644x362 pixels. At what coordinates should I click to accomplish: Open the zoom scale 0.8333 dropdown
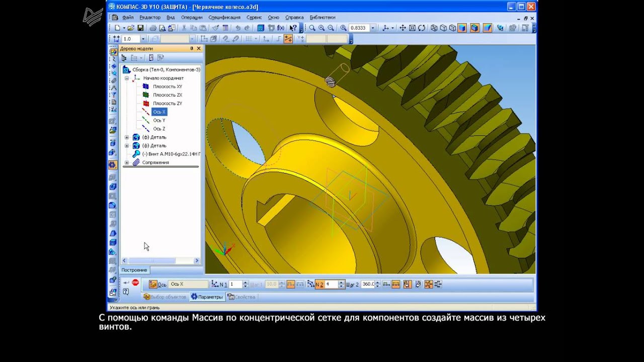(373, 28)
